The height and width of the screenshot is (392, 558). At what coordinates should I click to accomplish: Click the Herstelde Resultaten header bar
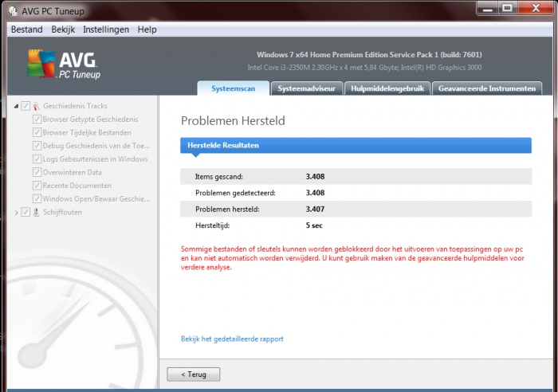356,146
